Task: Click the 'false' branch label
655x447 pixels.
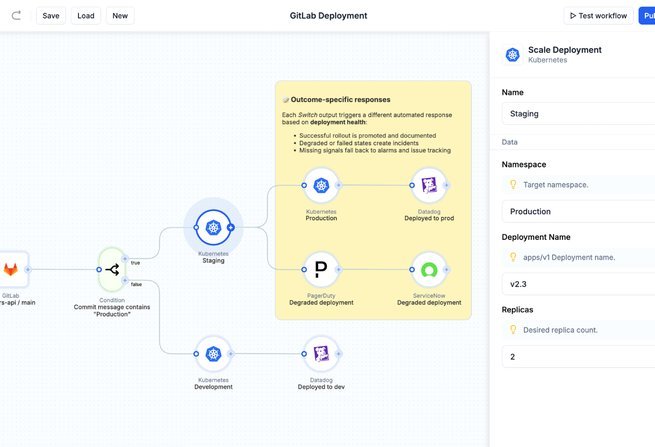Action: pos(136,284)
